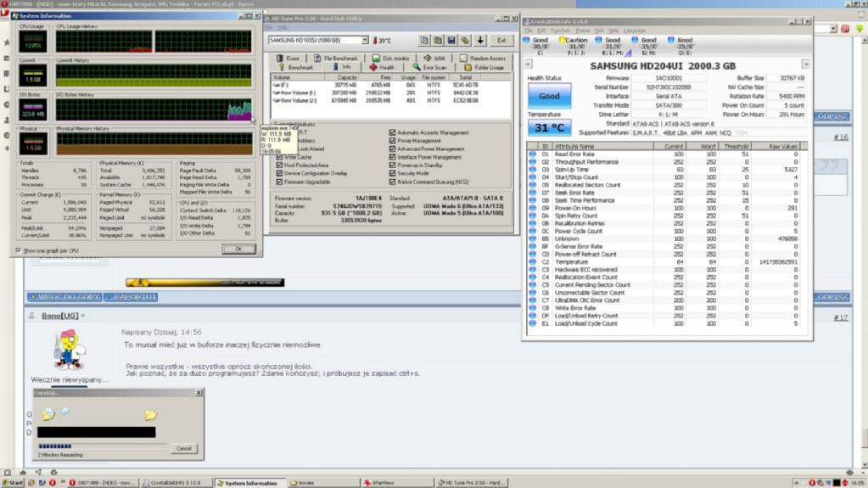Open the SAMSUNG HD103SJ drive dropdown

[x=365, y=40]
